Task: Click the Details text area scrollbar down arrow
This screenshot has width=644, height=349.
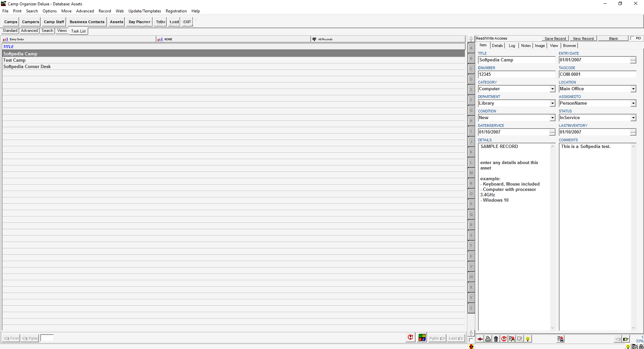Action: coord(552,328)
